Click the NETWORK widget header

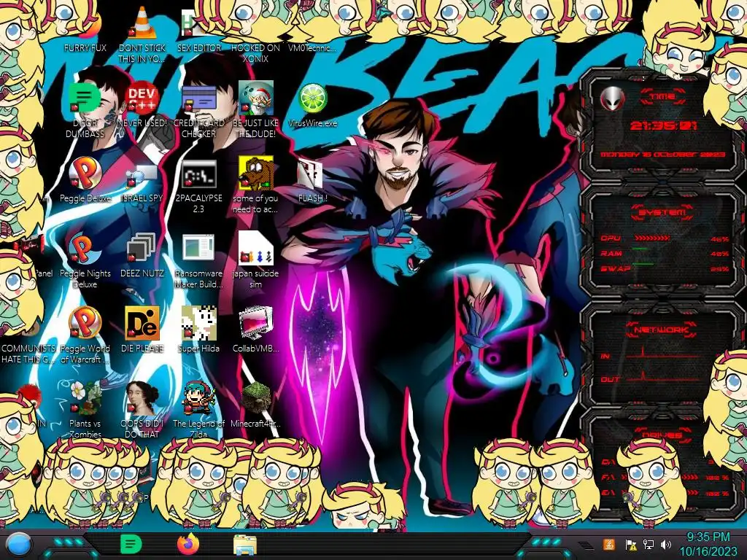click(x=662, y=330)
